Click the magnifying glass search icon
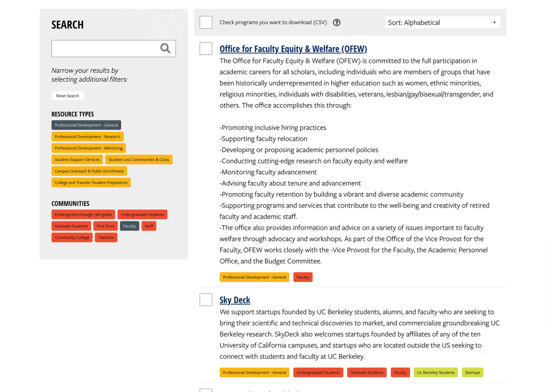 click(165, 48)
